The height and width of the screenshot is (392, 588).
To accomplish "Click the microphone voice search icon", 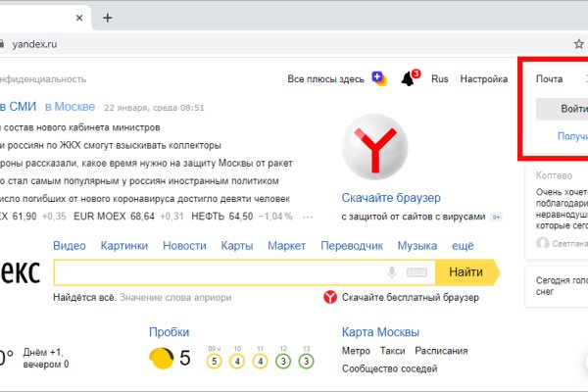I will click(x=393, y=272).
